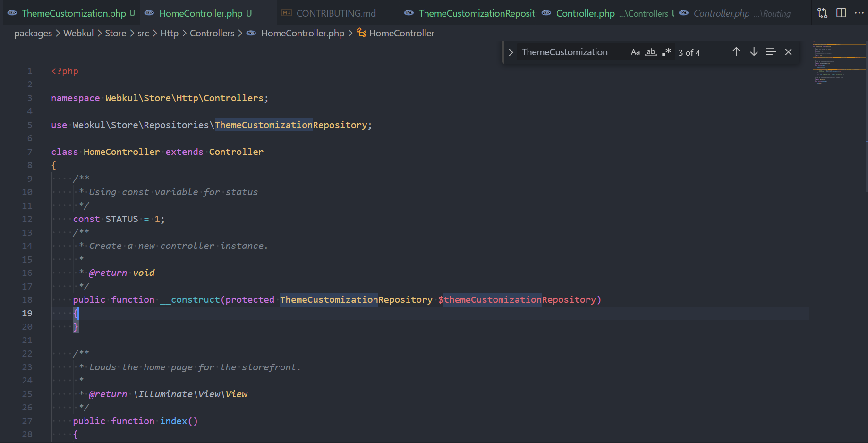Select the 'Store' breadcrumb
Screen dimensions: 868x443
pos(115,34)
